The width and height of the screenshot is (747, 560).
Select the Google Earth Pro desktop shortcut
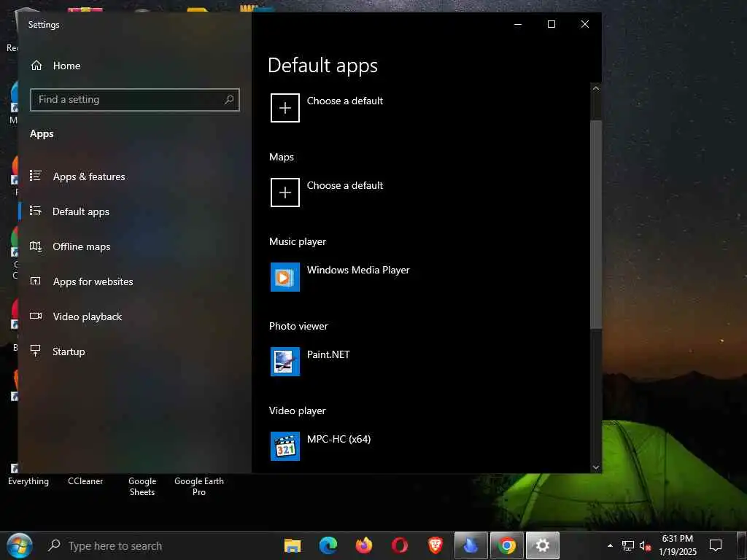(x=198, y=486)
